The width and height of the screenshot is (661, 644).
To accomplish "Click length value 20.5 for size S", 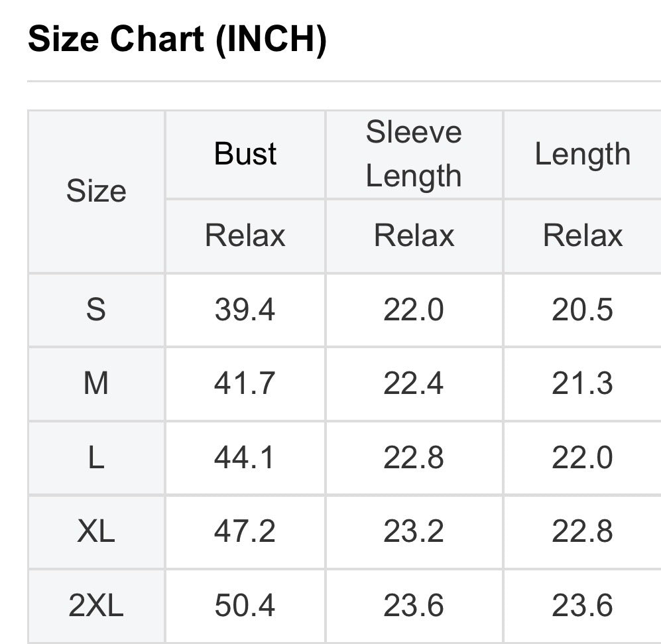I will [x=582, y=310].
